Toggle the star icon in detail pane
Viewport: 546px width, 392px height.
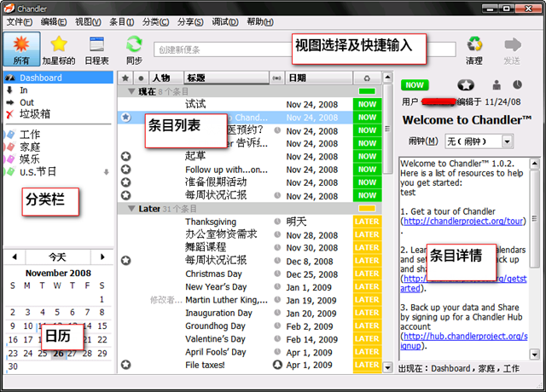point(466,85)
